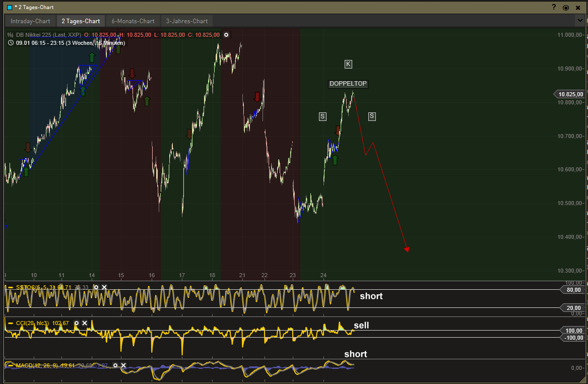This screenshot has height=384, width=588.
Task: Click the O: 10.825,00 open value
Action: click(x=100, y=35)
